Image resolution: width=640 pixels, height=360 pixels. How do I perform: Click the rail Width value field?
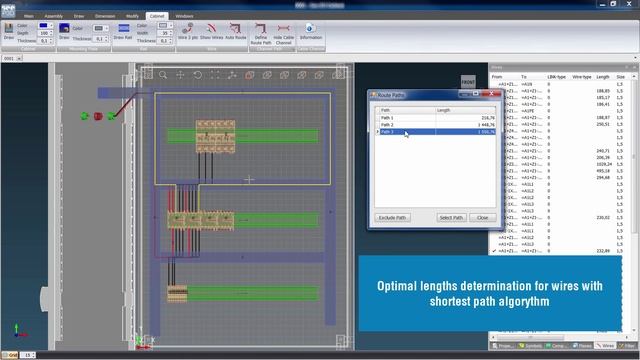(x=164, y=33)
